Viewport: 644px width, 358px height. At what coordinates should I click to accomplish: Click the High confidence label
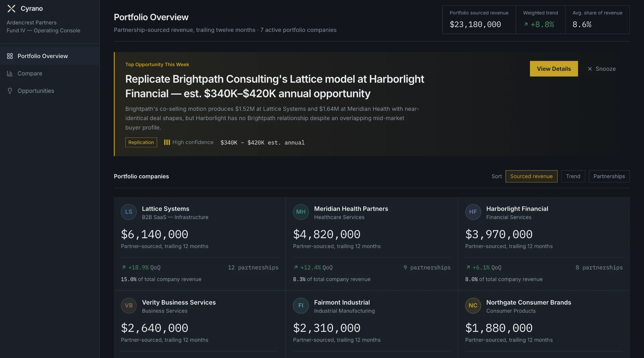point(193,142)
